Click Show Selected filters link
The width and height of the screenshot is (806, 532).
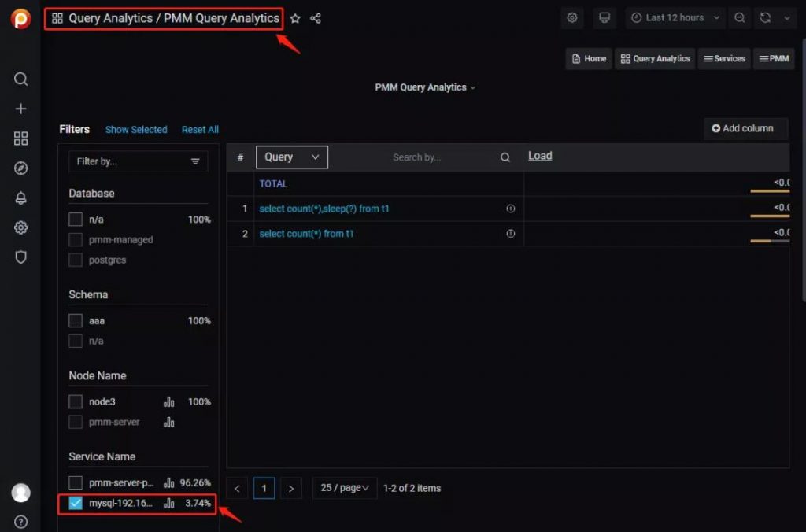(136, 130)
